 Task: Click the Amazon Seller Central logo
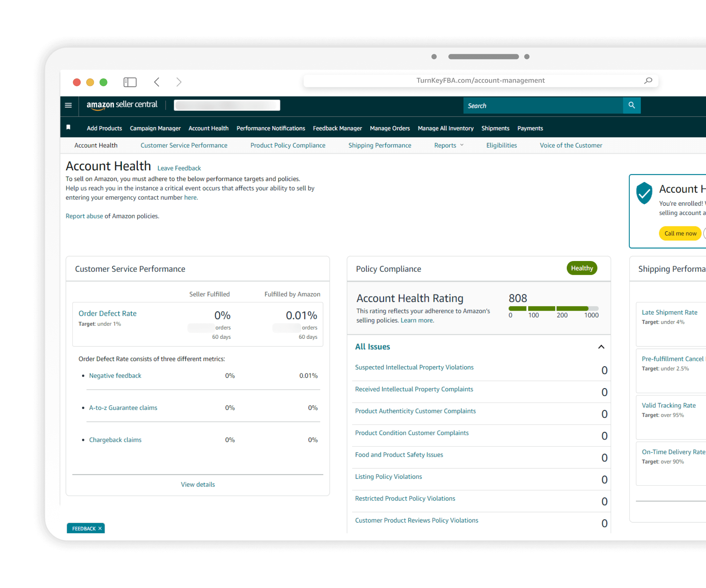coord(122,105)
